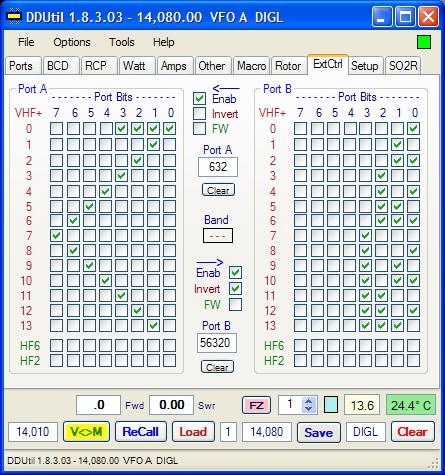445x475 pixels.
Task: Click the green 24.4° C temperature display
Action: (411, 405)
